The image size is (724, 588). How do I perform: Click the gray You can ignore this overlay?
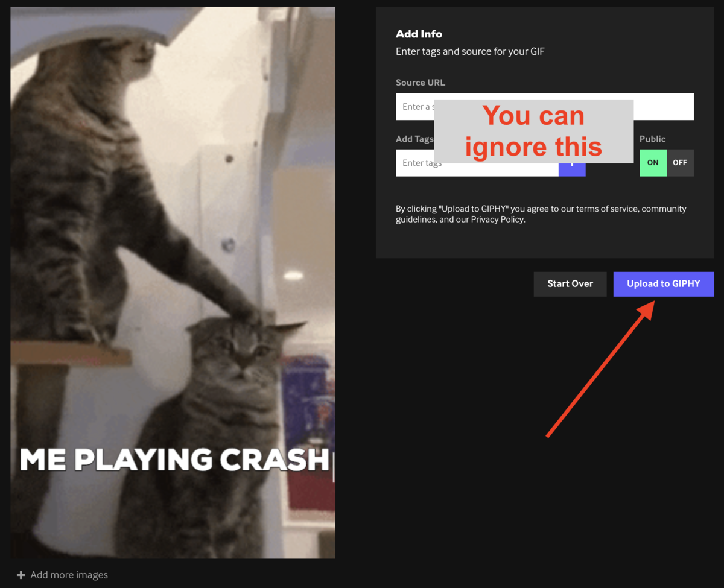(x=533, y=131)
